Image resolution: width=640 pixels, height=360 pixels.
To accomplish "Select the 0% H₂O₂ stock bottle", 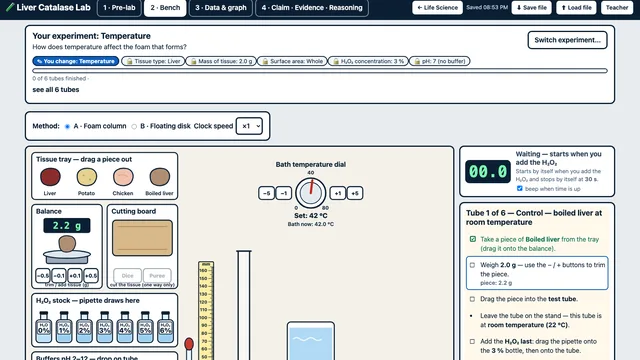I will tap(44, 327).
